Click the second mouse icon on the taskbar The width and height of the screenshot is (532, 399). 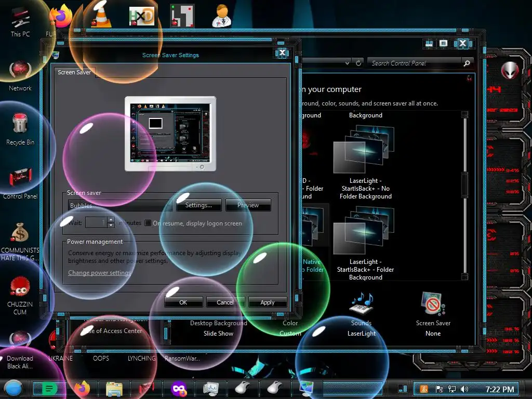(275, 388)
